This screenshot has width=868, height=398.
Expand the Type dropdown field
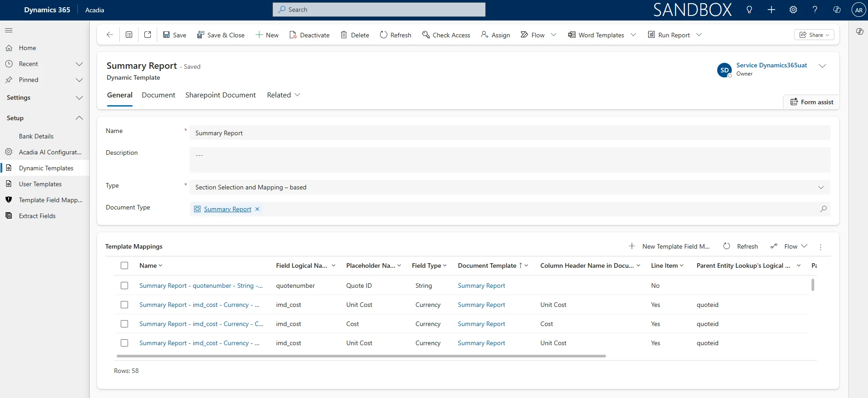[x=821, y=187]
